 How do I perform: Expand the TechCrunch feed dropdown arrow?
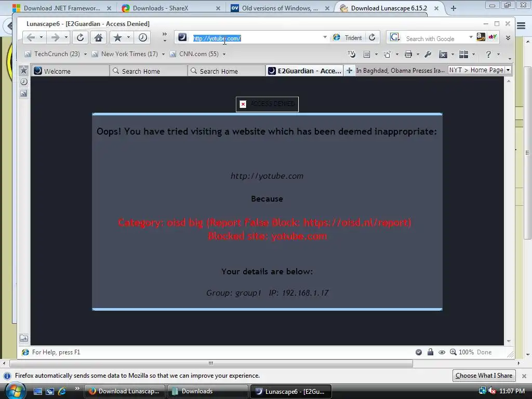85,54
